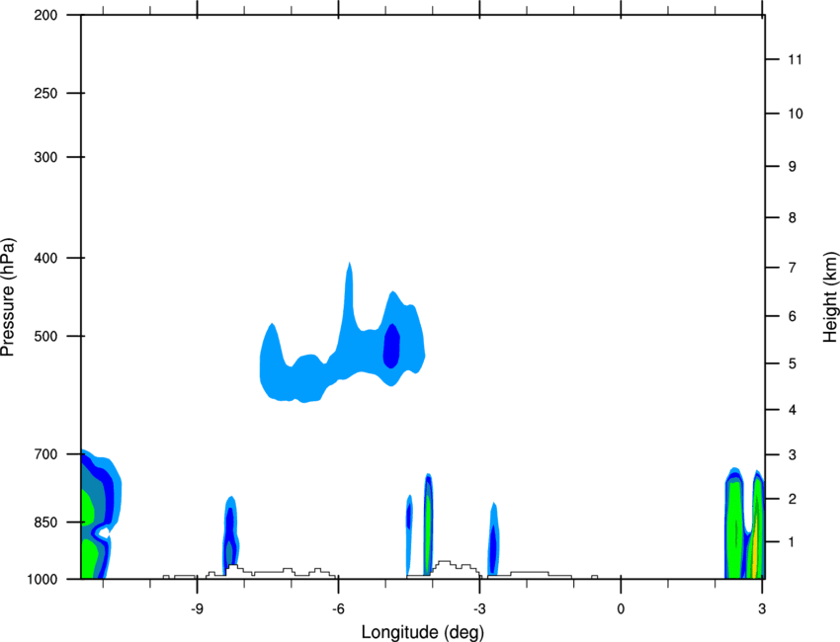Select the 400 pressure tick label
This screenshot has width=840, height=642.
pyautogui.click(x=45, y=258)
